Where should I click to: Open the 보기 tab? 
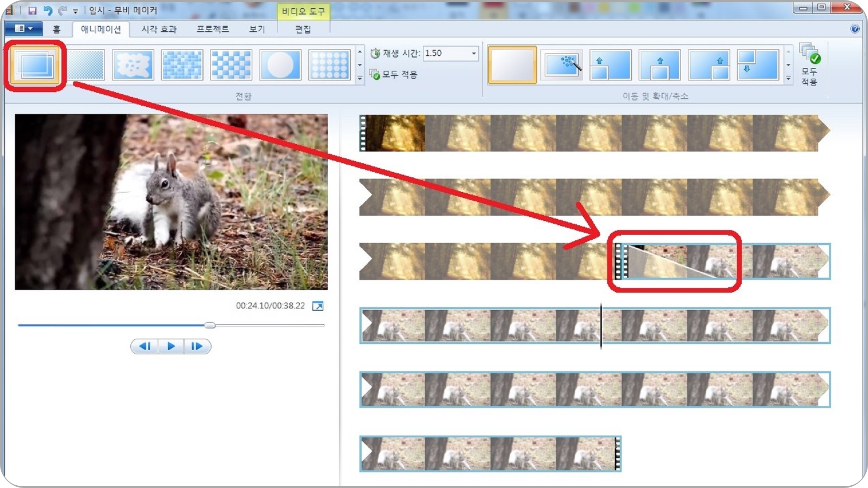coord(257,29)
